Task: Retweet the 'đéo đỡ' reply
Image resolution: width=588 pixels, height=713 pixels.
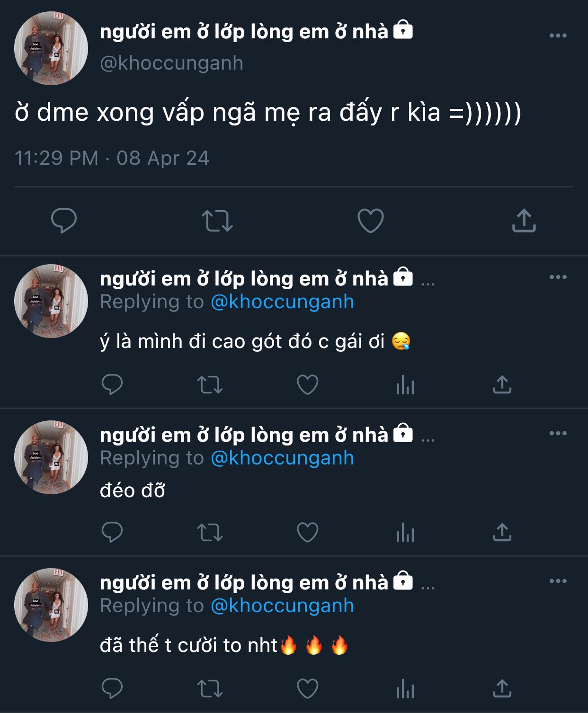Action: pyautogui.click(x=210, y=532)
